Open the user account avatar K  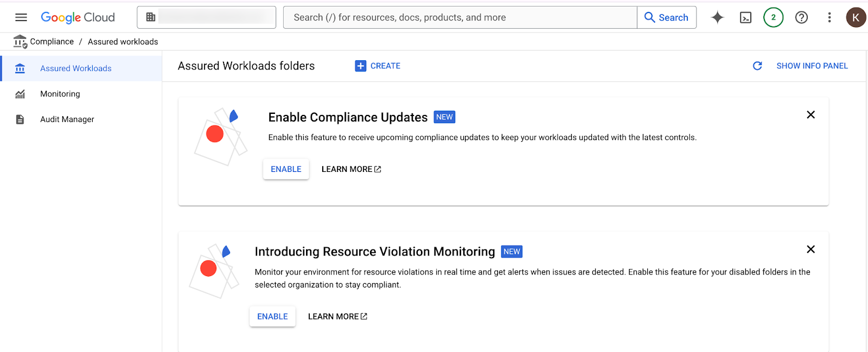[x=856, y=17]
